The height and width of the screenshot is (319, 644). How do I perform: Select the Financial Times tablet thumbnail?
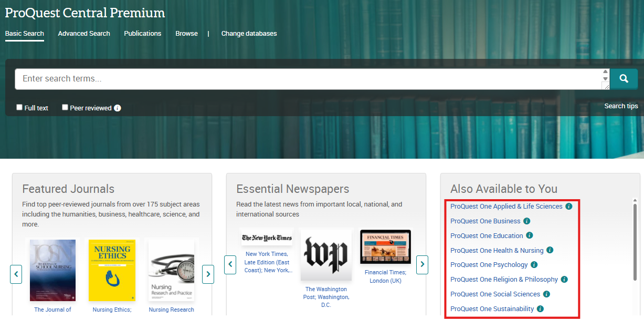(x=386, y=246)
